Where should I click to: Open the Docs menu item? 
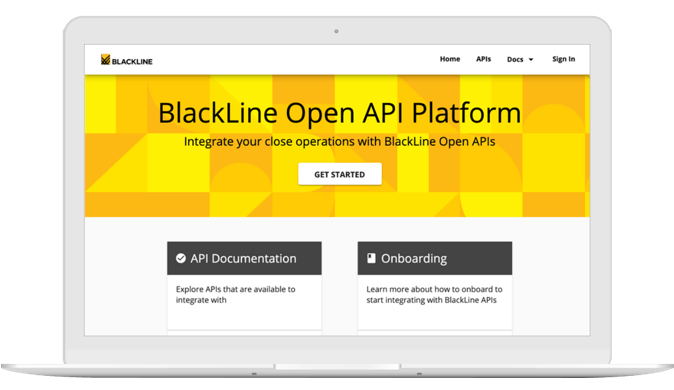515,59
